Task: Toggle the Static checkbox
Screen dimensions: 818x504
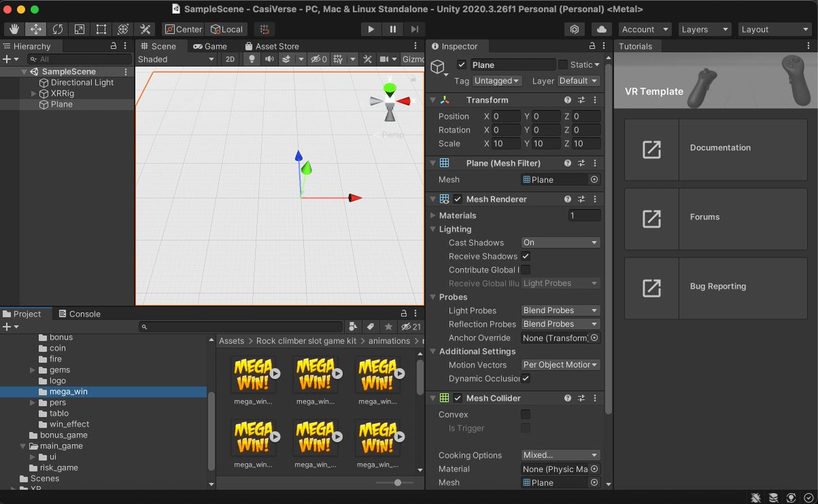Action: point(562,65)
